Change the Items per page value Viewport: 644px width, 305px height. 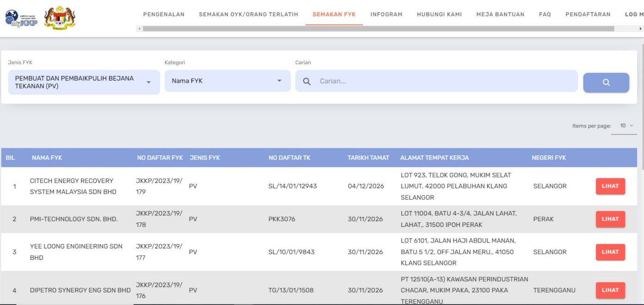click(x=625, y=125)
